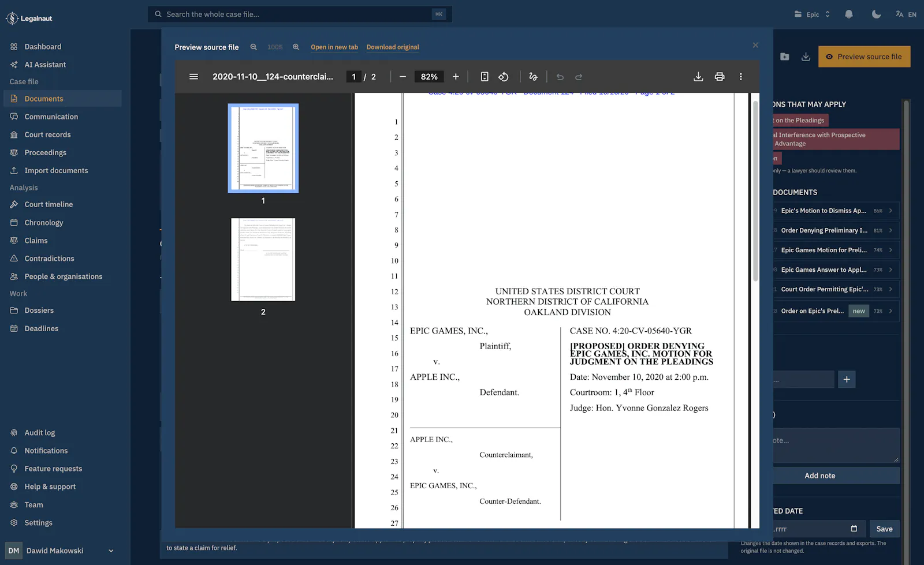Click the Preview source file button
Viewport: 924px width, 565px height.
pyautogui.click(x=864, y=57)
